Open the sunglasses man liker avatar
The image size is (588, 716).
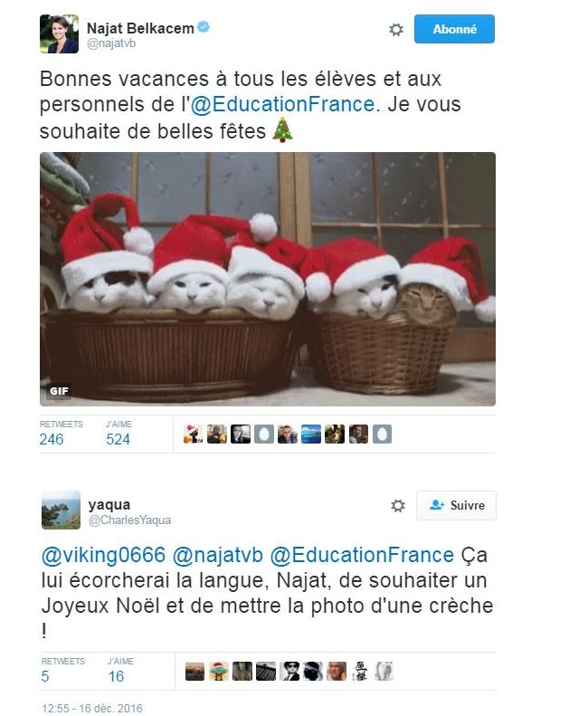(x=289, y=672)
